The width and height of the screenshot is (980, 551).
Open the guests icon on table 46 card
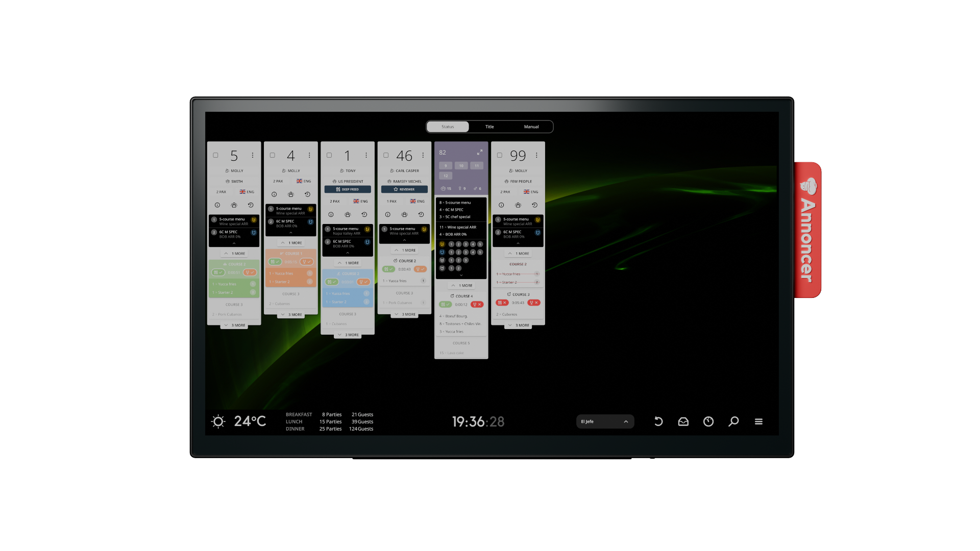[404, 215]
